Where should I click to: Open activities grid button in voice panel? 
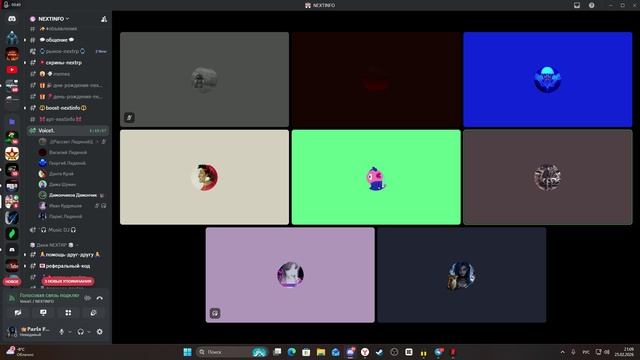[68, 313]
